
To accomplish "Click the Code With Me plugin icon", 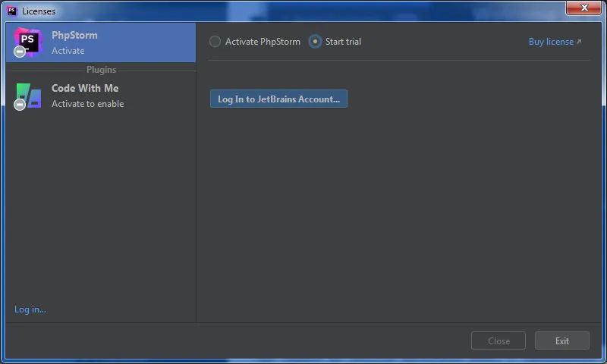I will (x=30, y=95).
